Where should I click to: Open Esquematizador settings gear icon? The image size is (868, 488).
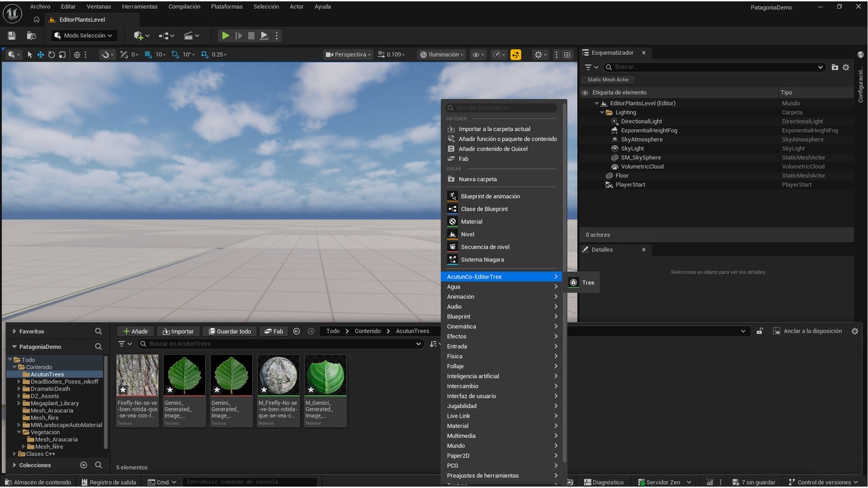pos(846,67)
